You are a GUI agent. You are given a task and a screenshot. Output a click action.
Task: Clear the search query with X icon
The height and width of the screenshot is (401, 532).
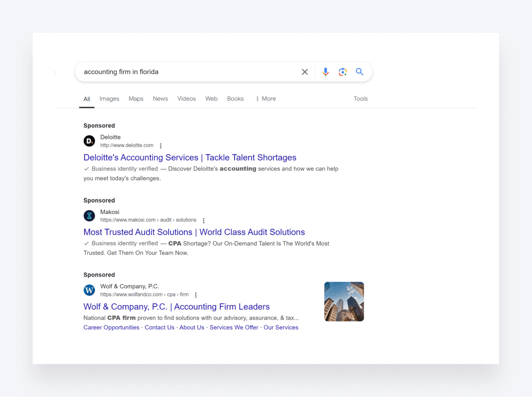tap(305, 72)
